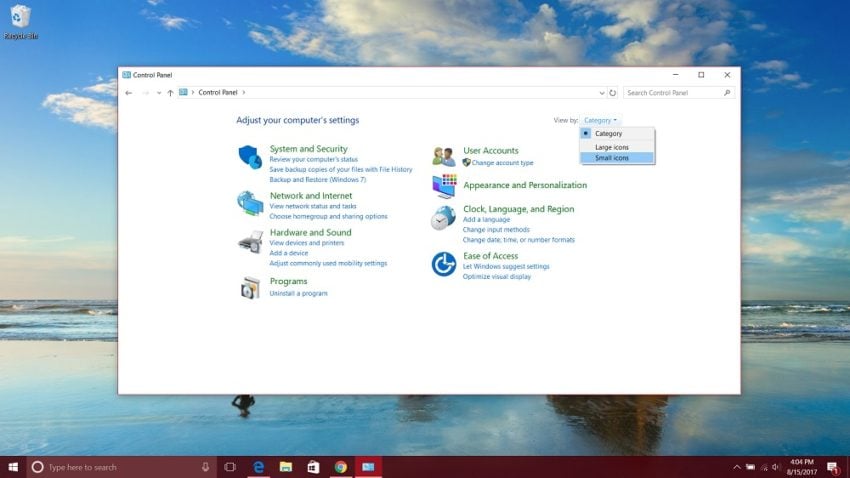
Task: Click Optimize visual display
Action: [x=497, y=276]
